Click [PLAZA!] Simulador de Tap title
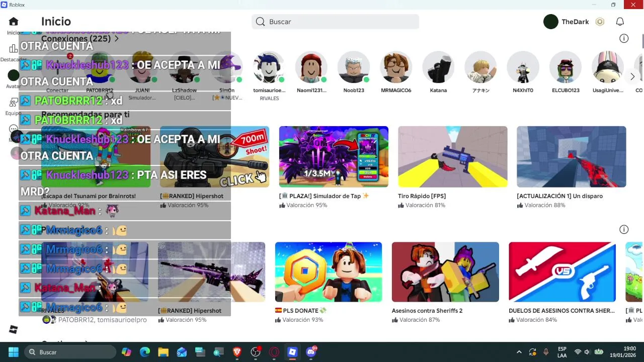Image resolution: width=644 pixels, height=362 pixels. coord(324,196)
